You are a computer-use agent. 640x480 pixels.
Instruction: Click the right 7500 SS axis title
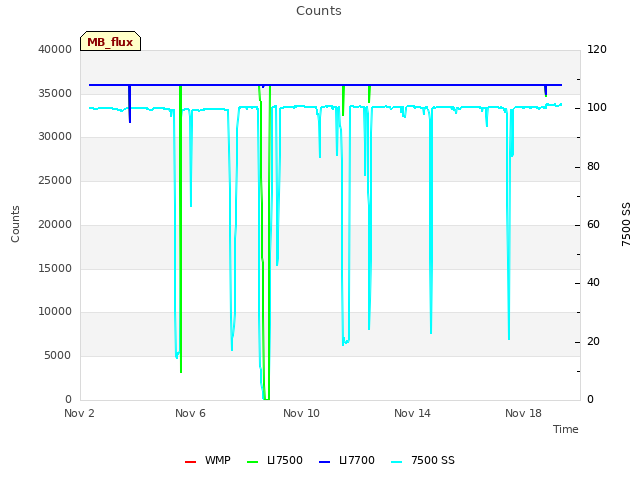[626, 224]
